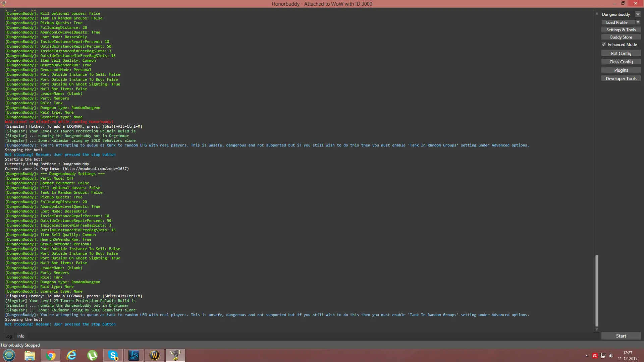Click the volume speaker tray icon

coord(611,356)
